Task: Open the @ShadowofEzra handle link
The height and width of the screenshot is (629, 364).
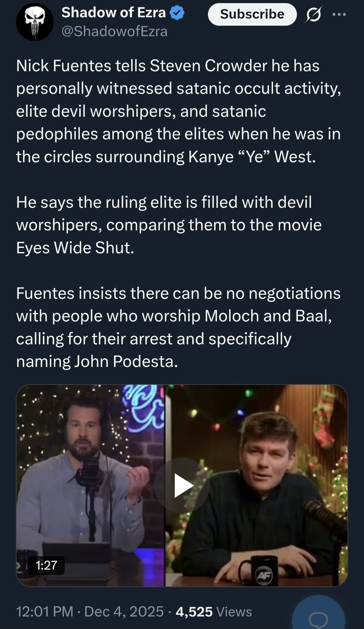Action: pyautogui.click(x=114, y=31)
